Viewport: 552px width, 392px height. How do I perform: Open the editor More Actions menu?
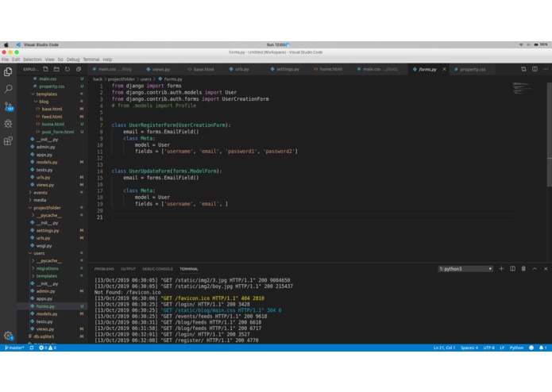tap(546, 69)
